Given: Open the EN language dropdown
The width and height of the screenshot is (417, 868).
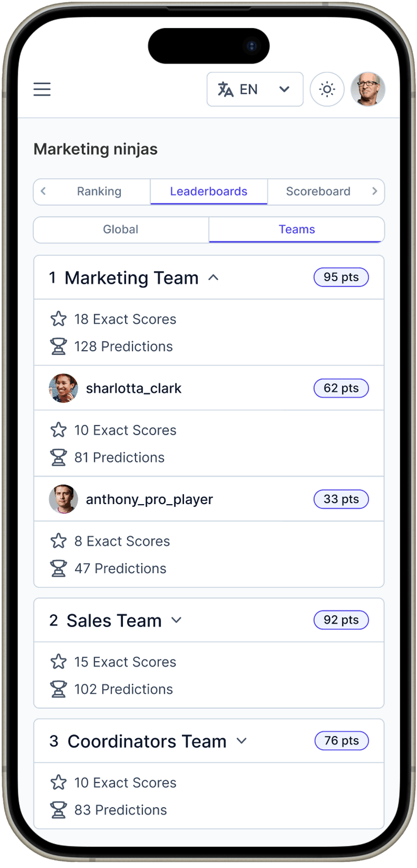Looking at the screenshot, I should click(x=284, y=89).
